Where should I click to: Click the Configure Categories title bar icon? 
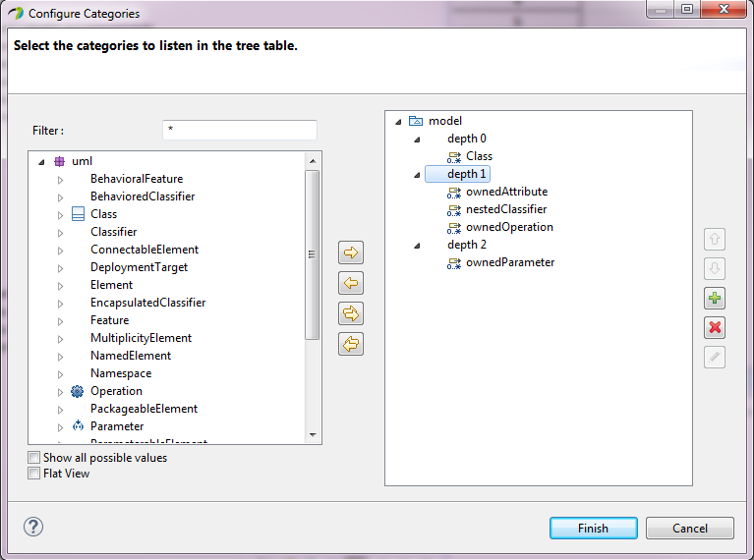pos(16,13)
